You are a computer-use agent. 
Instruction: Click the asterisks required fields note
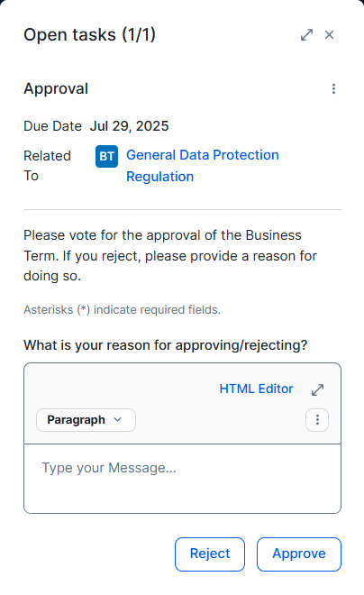(123, 310)
